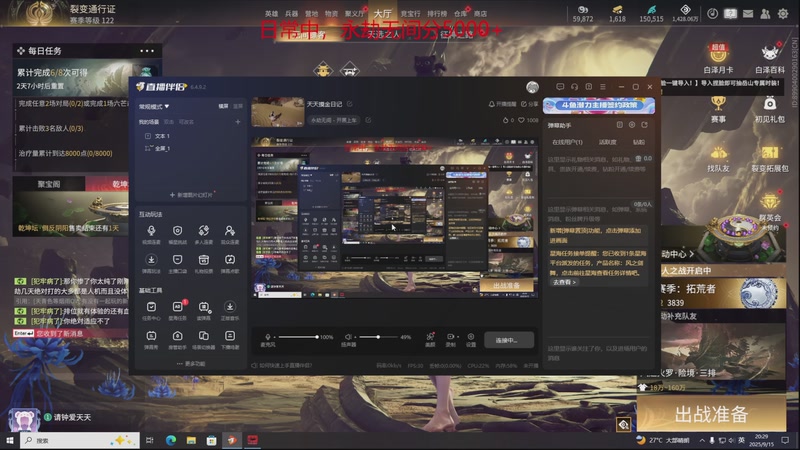The image size is (800, 450).
Task: Click the Windows Start button
Action: coord(9,440)
